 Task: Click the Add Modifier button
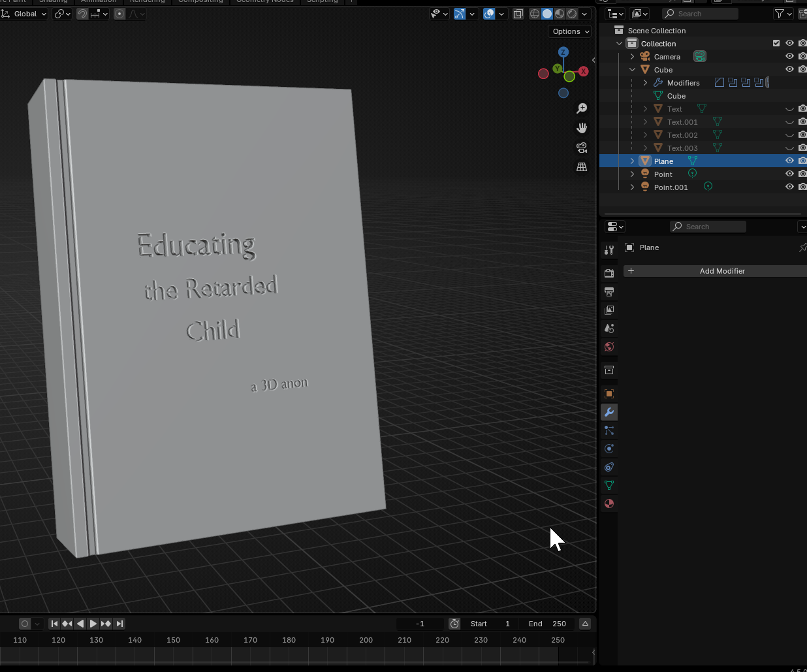click(721, 271)
